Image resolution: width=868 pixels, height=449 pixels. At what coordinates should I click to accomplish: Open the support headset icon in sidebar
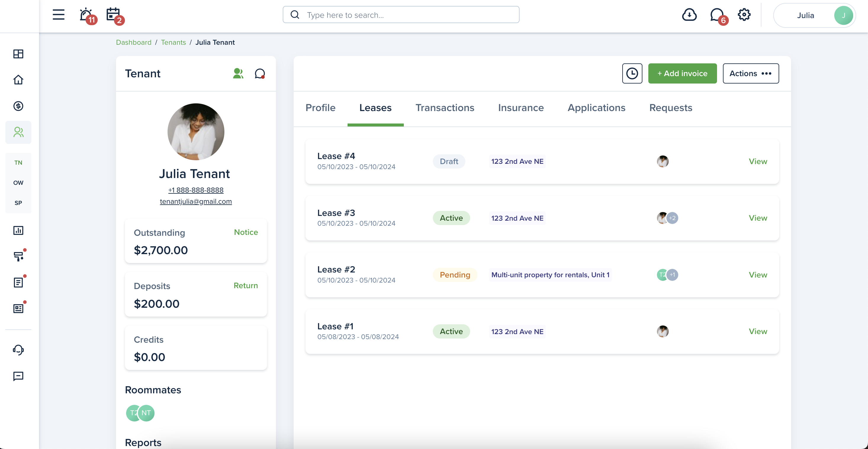[18, 350]
